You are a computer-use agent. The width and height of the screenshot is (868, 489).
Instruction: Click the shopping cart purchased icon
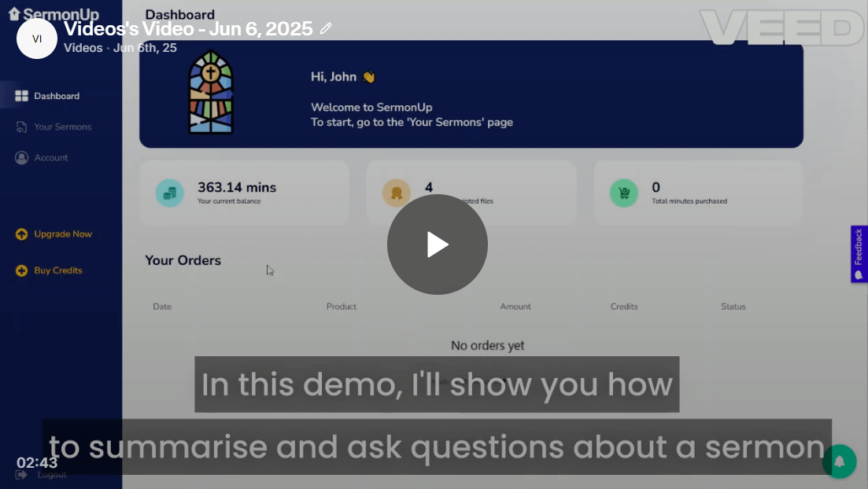click(x=624, y=193)
